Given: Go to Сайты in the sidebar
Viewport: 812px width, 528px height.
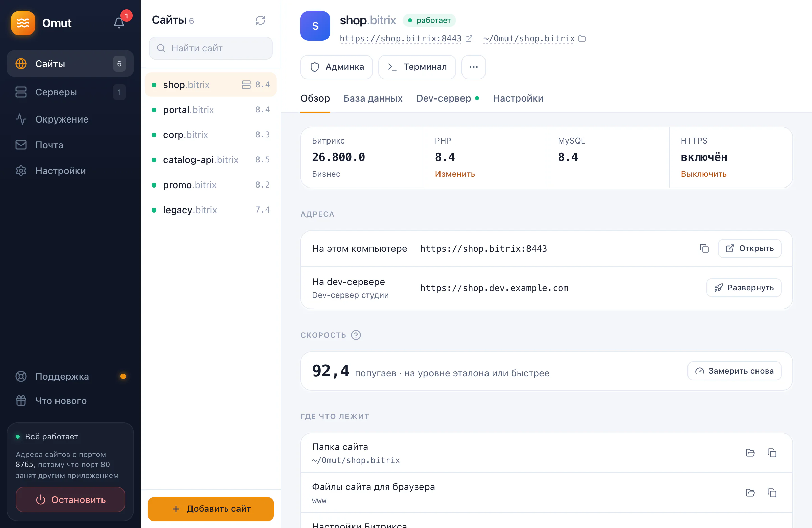Looking at the screenshot, I should point(70,64).
